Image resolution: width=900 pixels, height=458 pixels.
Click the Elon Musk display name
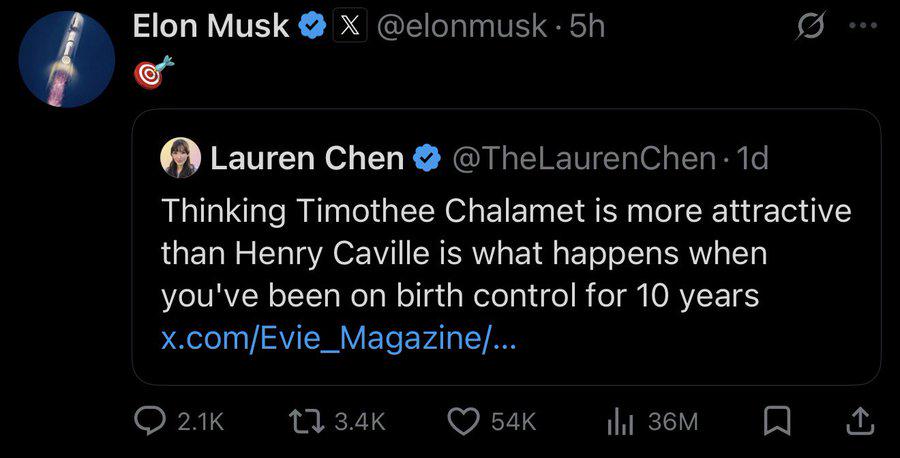click(x=211, y=26)
